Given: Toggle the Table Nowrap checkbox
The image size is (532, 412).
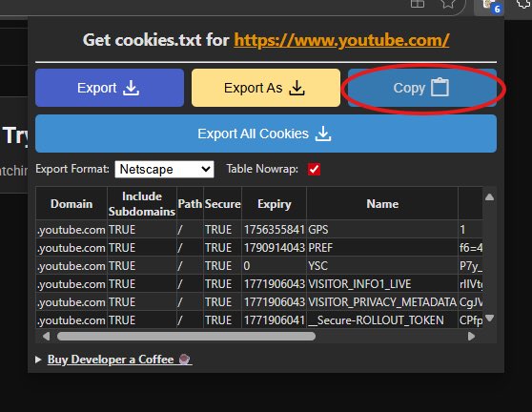Looking at the screenshot, I should [314, 169].
